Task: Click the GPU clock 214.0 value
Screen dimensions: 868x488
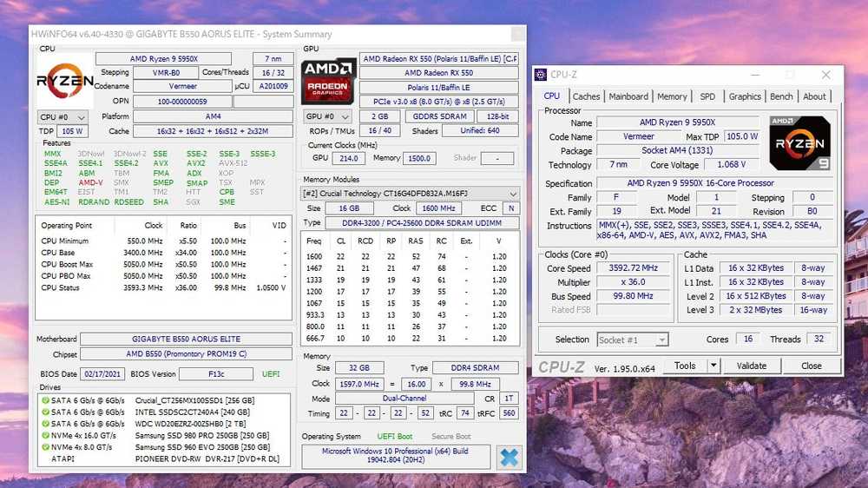Action: tap(348, 158)
